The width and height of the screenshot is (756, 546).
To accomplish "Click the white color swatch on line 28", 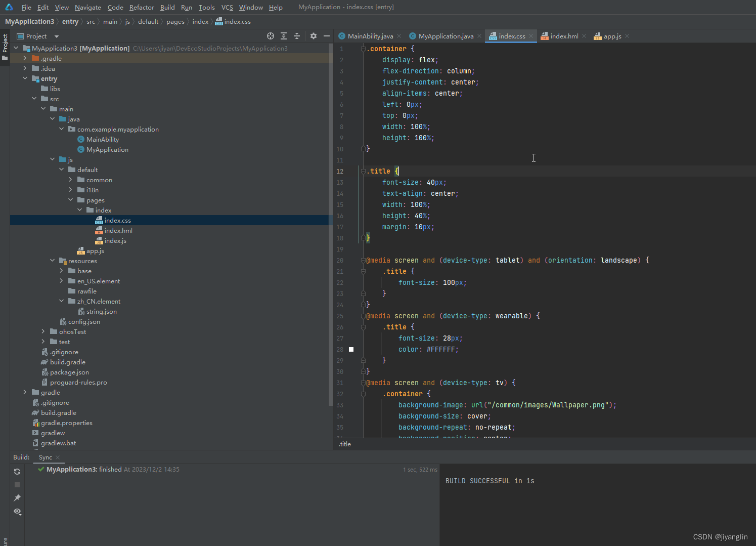I will (351, 349).
